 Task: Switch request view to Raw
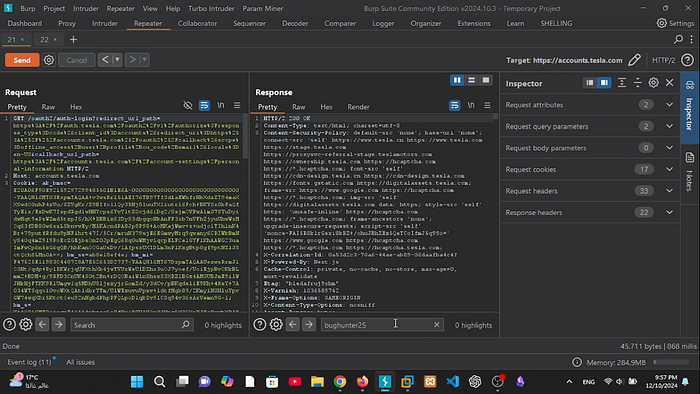[48, 107]
